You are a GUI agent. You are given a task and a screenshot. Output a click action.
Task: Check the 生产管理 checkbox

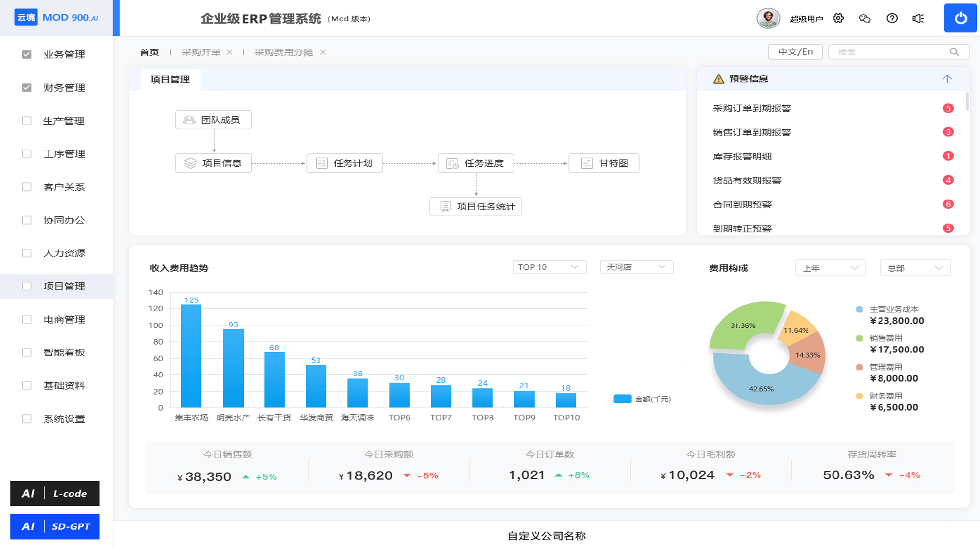pyautogui.click(x=27, y=121)
